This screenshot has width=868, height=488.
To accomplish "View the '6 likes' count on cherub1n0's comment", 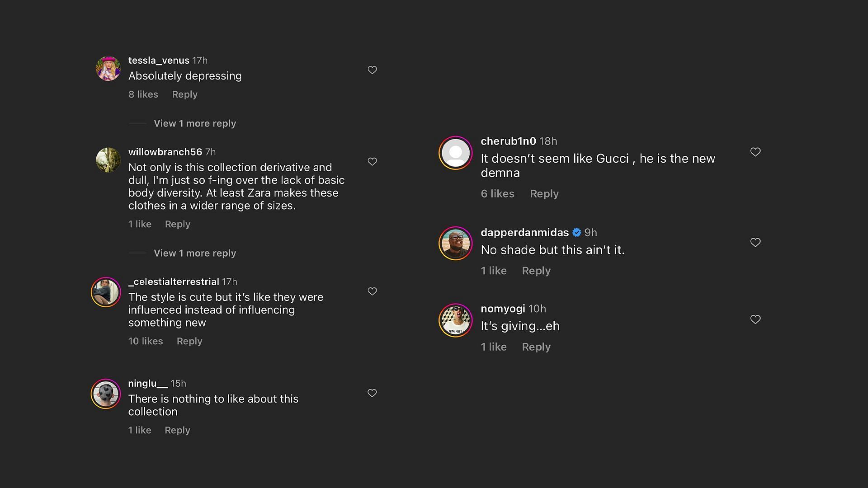I will [497, 194].
